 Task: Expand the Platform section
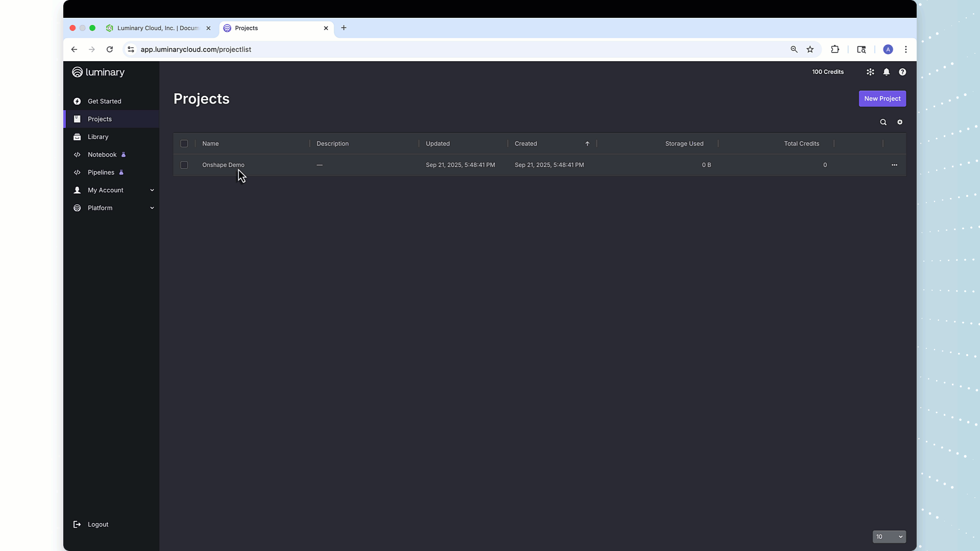[x=100, y=208]
